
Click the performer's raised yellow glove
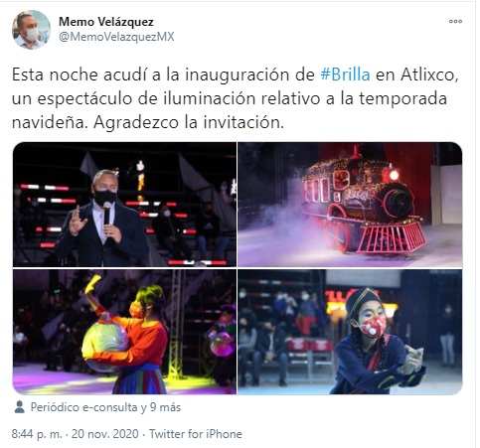[x=91, y=284]
